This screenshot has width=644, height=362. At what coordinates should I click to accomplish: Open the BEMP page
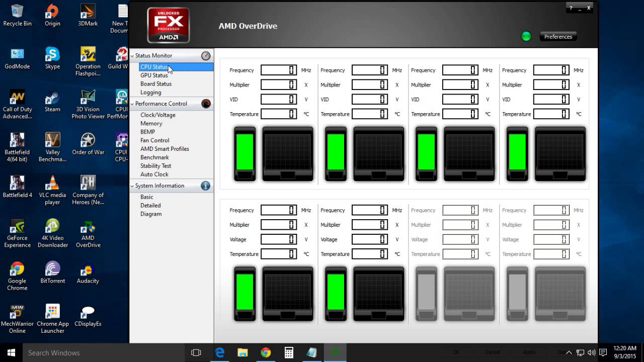coord(147,132)
